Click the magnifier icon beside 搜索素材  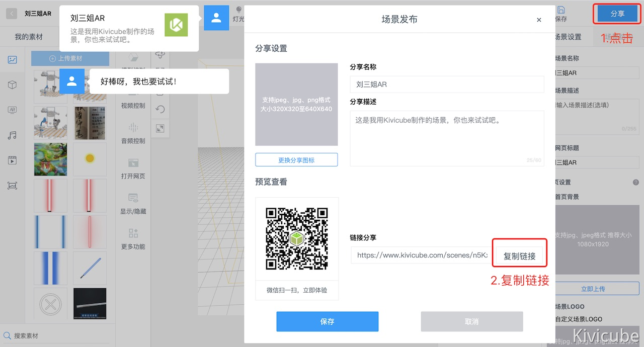pos(7,335)
